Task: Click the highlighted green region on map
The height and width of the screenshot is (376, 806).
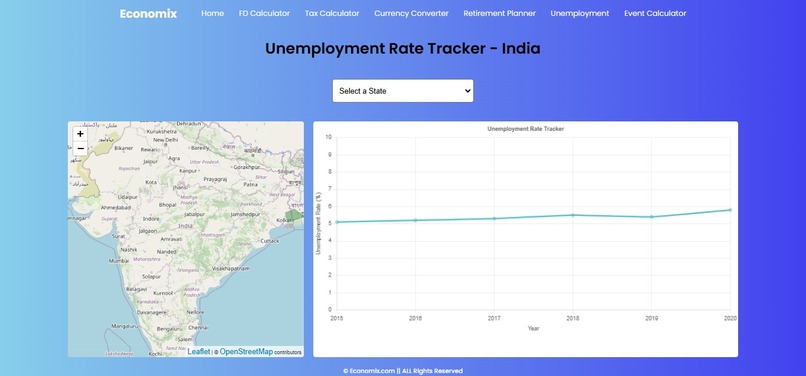Action: pyautogui.click(x=294, y=216)
